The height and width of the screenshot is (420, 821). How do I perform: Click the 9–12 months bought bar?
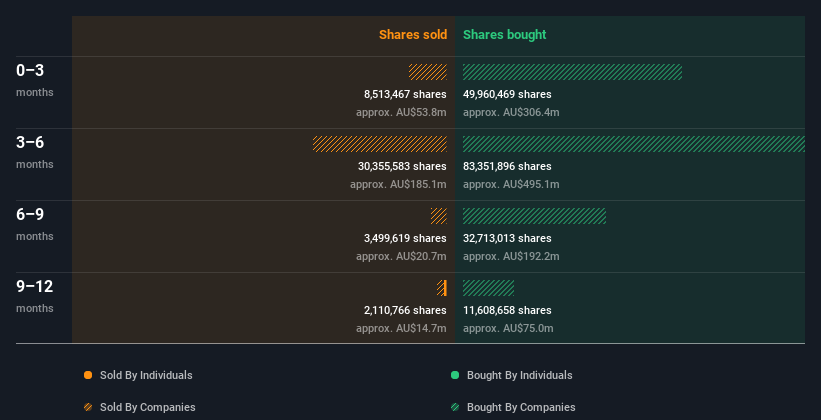click(489, 288)
